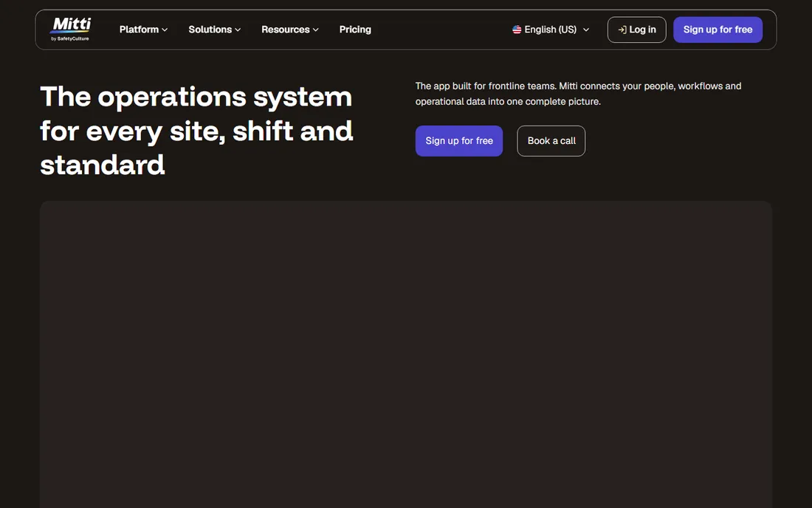Expand the Solutions menu
The height and width of the screenshot is (508, 812).
214,30
